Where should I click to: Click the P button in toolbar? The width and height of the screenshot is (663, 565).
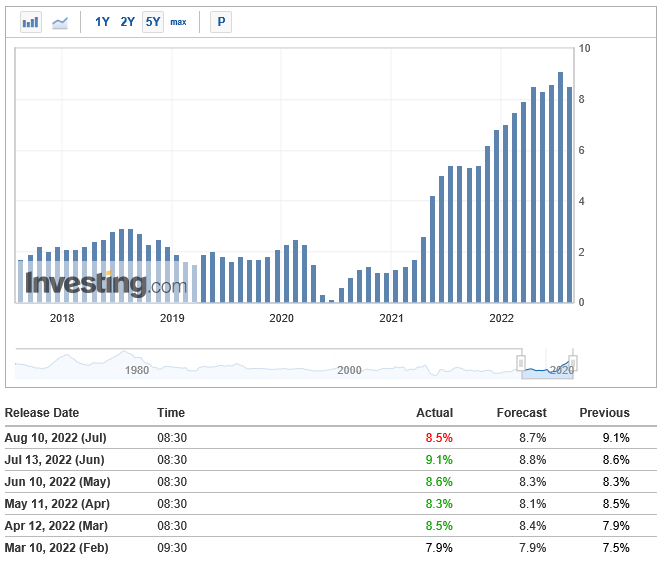[x=221, y=22]
